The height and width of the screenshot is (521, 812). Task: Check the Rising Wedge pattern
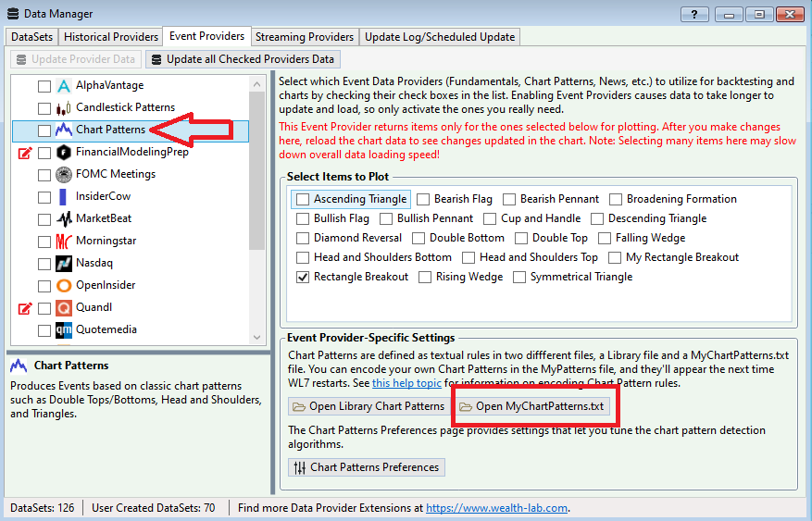[425, 278]
